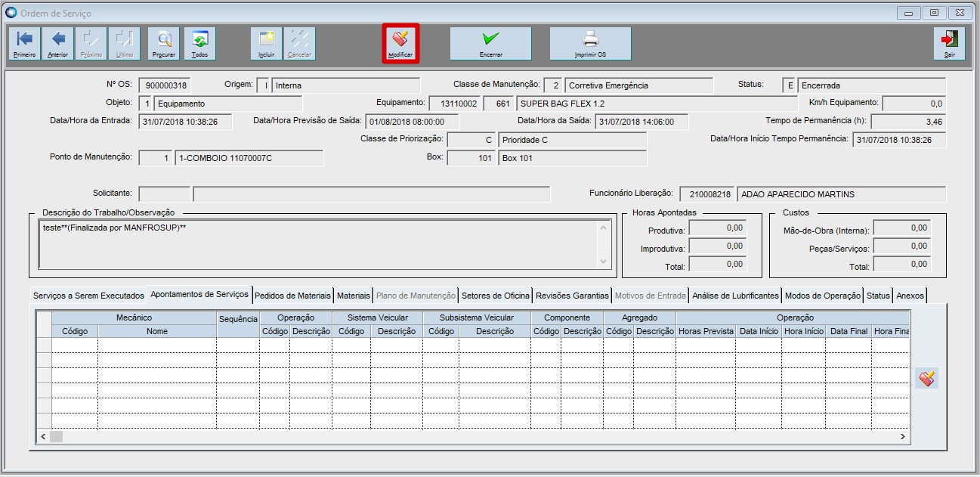Click the Incluir new record icon

(x=266, y=44)
